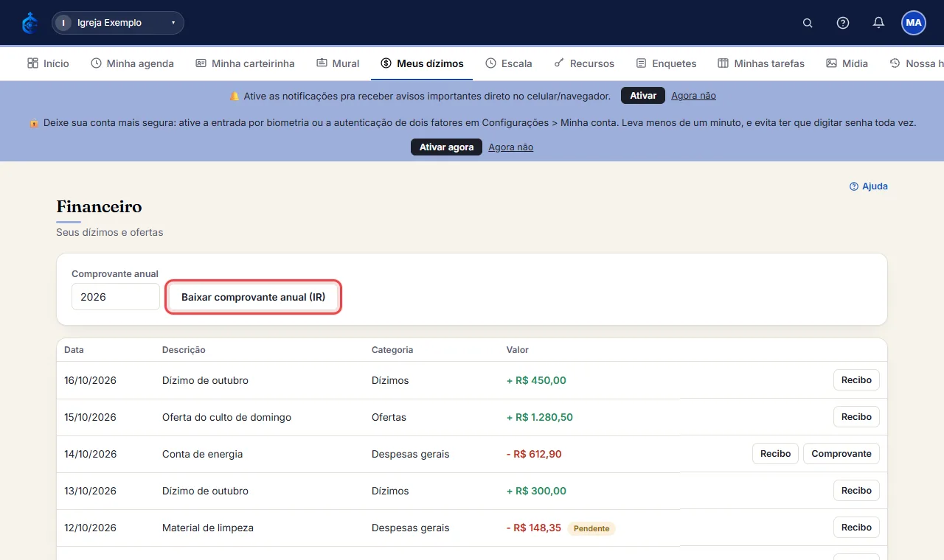This screenshot has height=560, width=944.
Task: Open the Minha carteirinha tab
Action: (245, 63)
